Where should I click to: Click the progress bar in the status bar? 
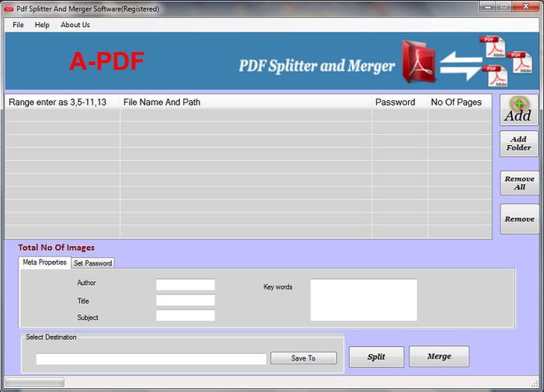tap(35, 382)
